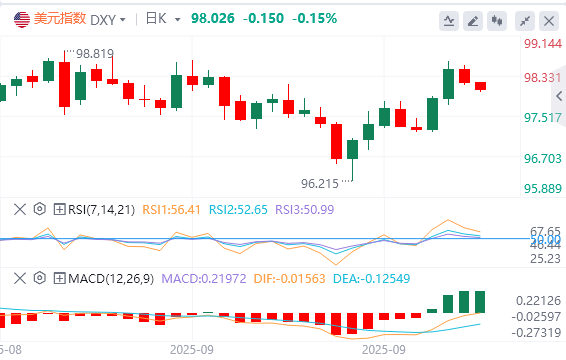The width and height of the screenshot is (566, 360).
Task: Expand the RSI panel plus box
Action: pos(59,209)
